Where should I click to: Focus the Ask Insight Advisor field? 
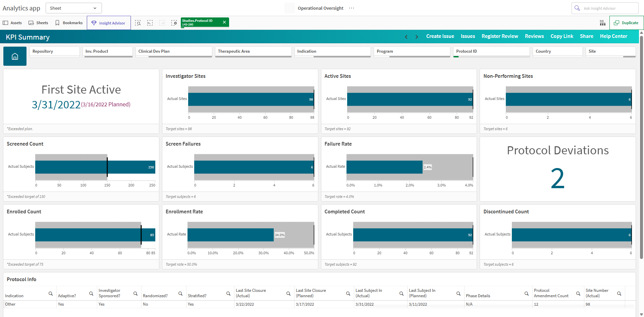[x=605, y=8]
